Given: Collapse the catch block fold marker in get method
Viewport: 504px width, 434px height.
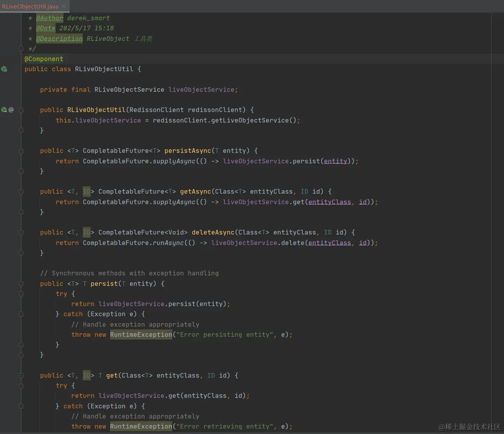Looking at the screenshot, I should 21,406.
